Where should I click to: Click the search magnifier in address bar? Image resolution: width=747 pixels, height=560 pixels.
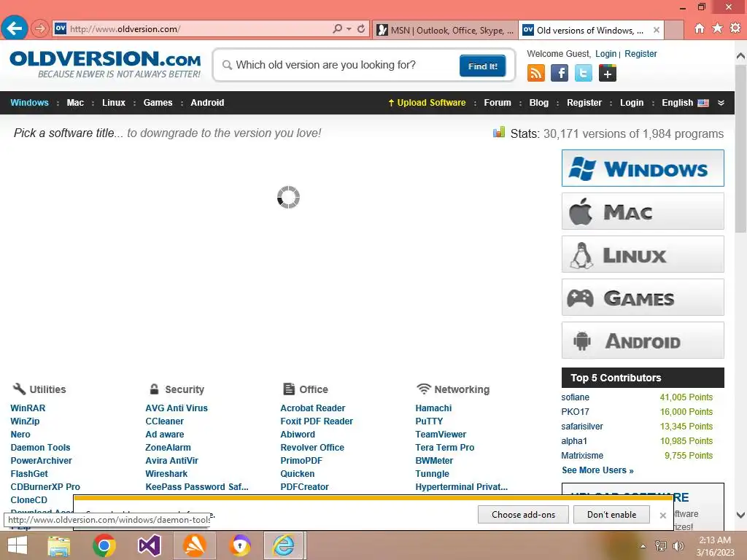point(337,28)
